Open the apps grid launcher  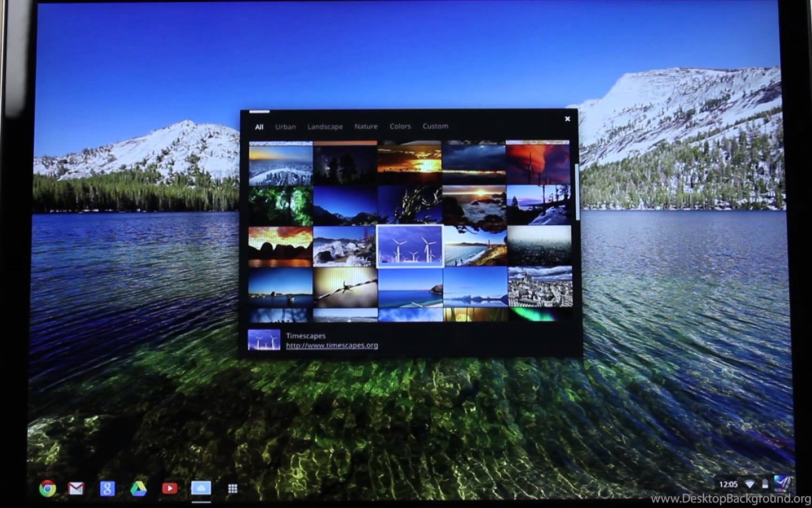click(232, 488)
